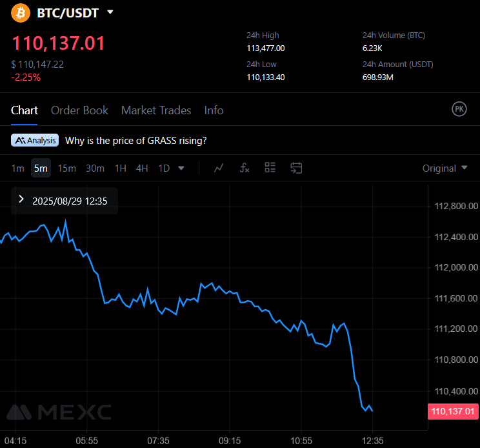Open the Original chart mode dropdown
Image resolution: width=480 pixels, height=448 pixels.
click(x=445, y=168)
